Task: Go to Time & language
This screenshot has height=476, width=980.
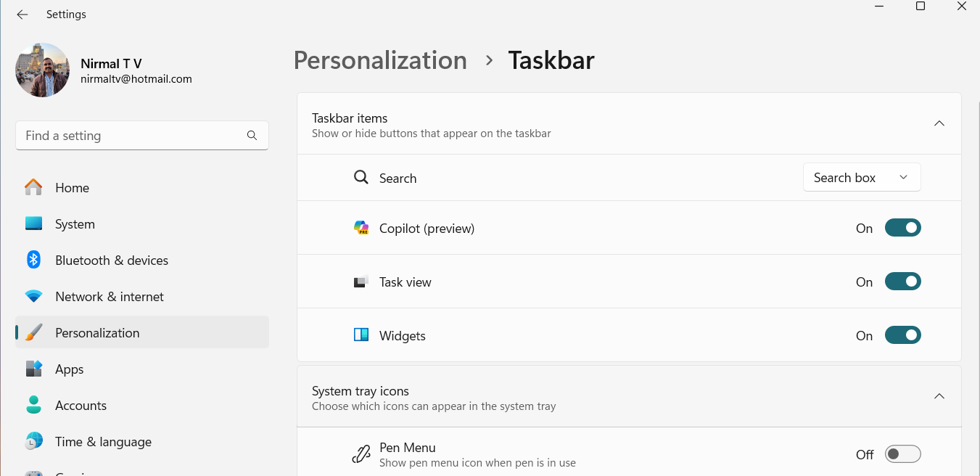Action: tap(142, 441)
